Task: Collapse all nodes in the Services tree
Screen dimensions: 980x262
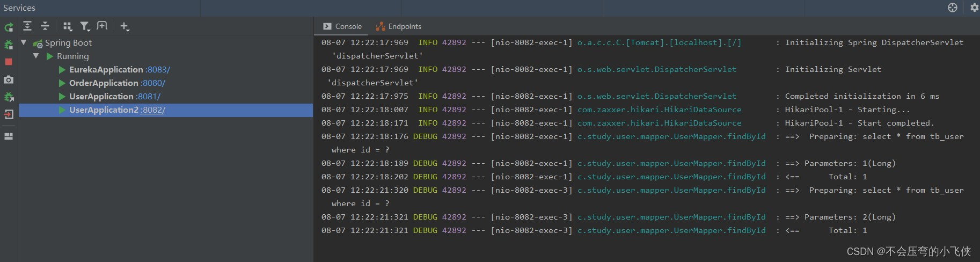Action: click(x=45, y=26)
